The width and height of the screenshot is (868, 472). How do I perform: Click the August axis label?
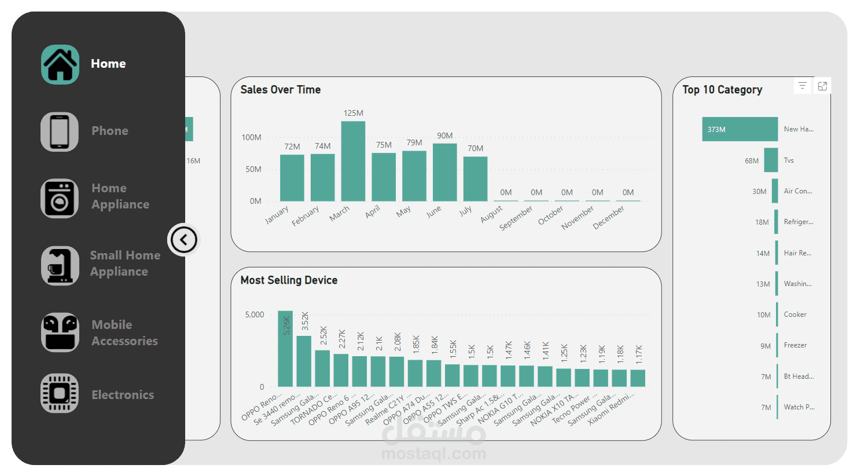[x=491, y=214]
